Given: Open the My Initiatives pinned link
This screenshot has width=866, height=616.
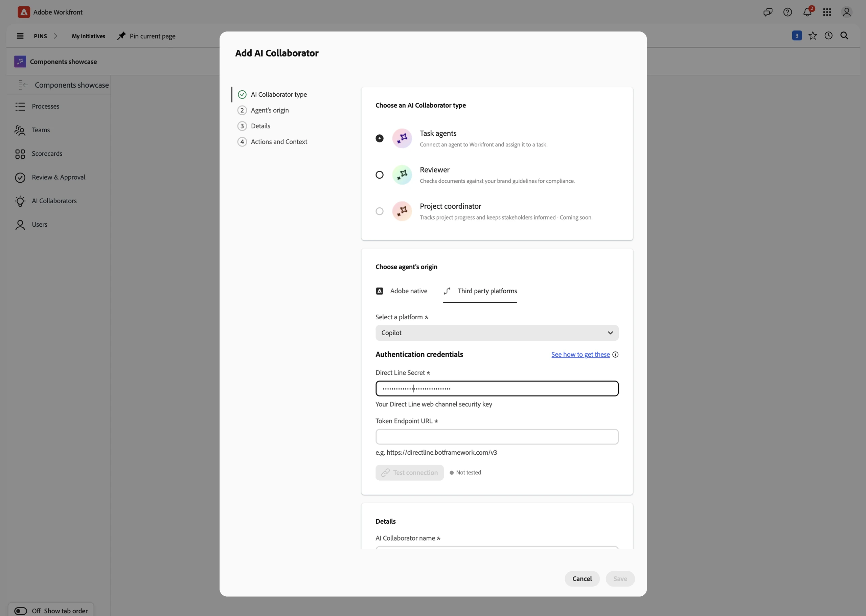Looking at the screenshot, I should [x=88, y=36].
